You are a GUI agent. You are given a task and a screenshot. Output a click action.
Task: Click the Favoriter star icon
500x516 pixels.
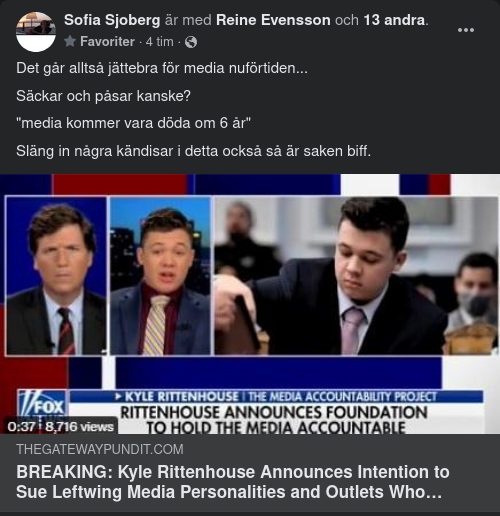pos(70,41)
